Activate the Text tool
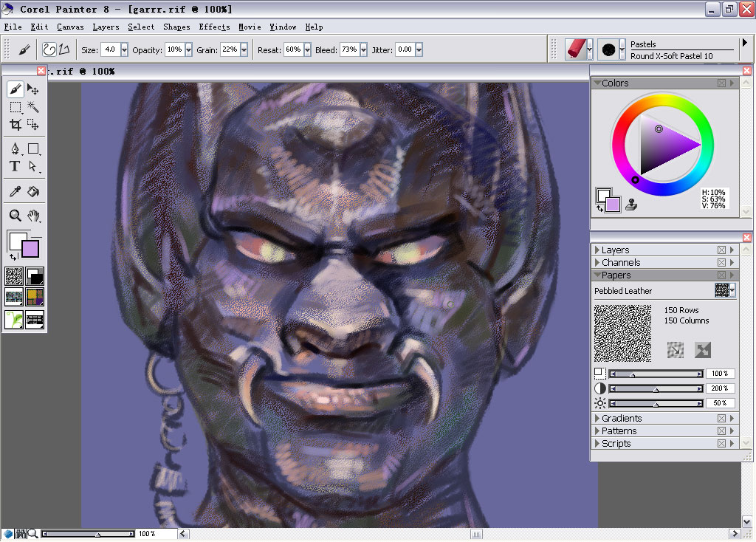The width and height of the screenshot is (756, 542). pyautogui.click(x=15, y=166)
